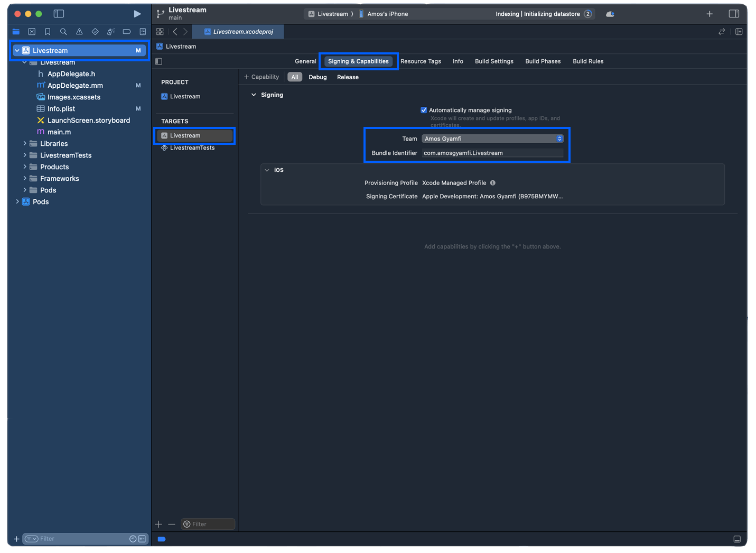Select the Livestream target
The image size is (756, 553).
tap(195, 136)
